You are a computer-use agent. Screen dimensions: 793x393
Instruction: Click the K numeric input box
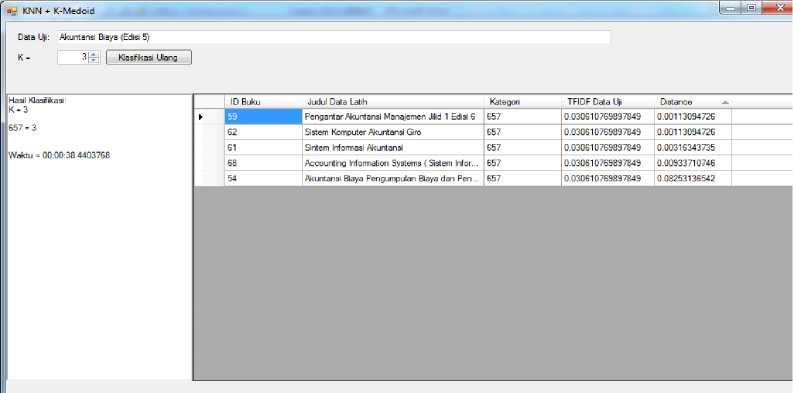coord(74,57)
